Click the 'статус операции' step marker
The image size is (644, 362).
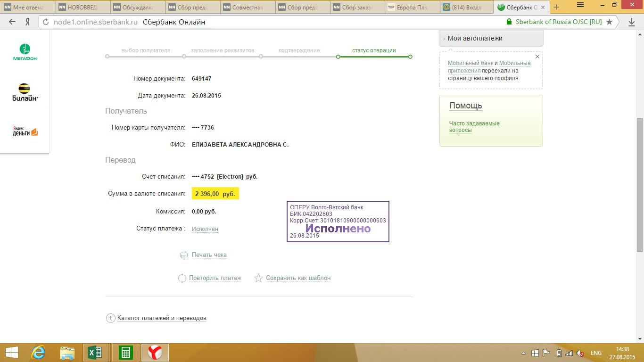click(338, 57)
